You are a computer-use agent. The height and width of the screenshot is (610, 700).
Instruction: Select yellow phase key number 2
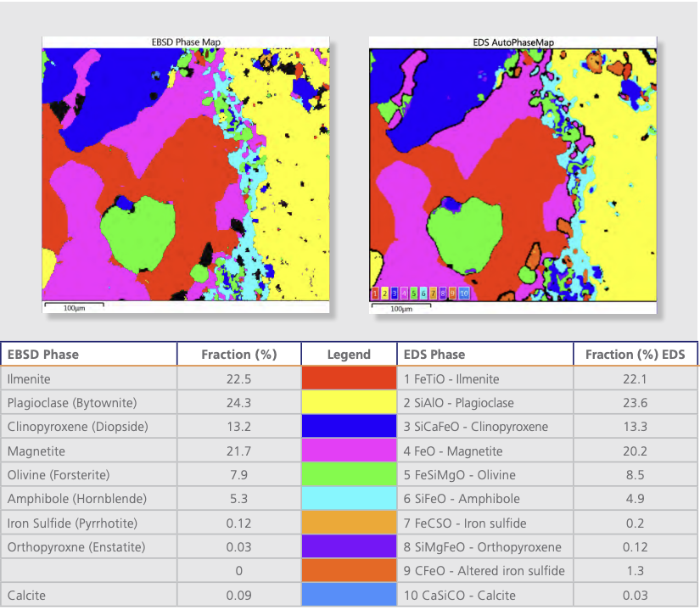[385, 294]
